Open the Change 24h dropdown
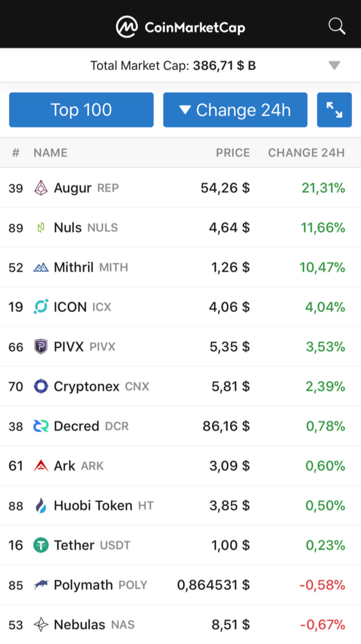Viewport: 361px width, 644px height. click(235, 110)
